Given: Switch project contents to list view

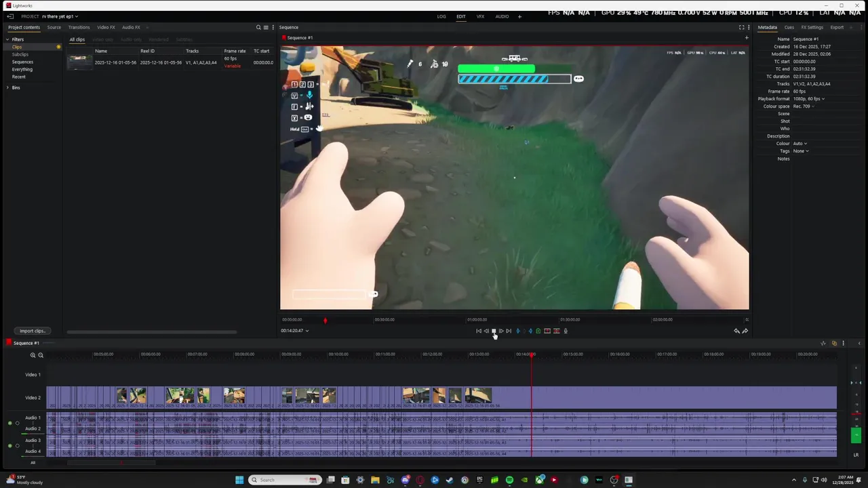Looking at the screenshot, I should [x=266, y=27].
